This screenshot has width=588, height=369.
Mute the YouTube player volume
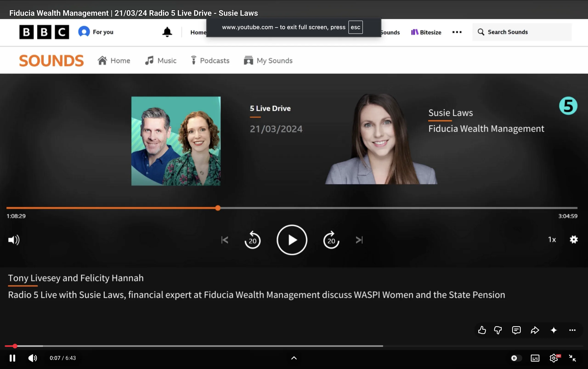point(32,358)
